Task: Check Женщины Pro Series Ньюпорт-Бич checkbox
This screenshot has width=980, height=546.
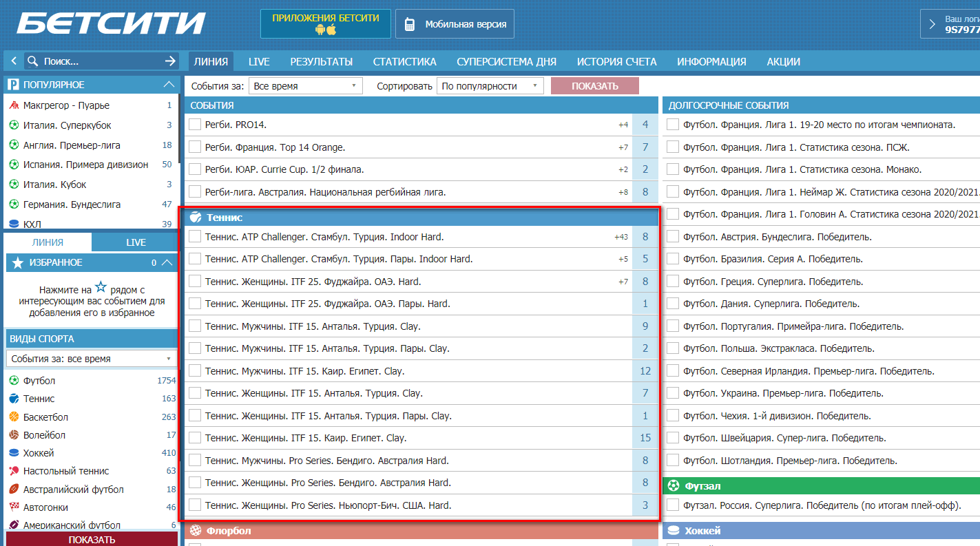Action: click(195, 505)
